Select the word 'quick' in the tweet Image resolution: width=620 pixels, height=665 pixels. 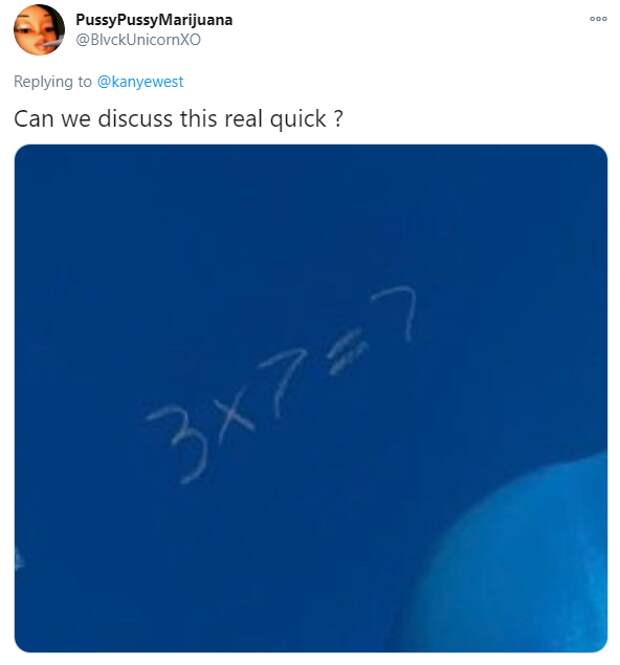point(298,119)
